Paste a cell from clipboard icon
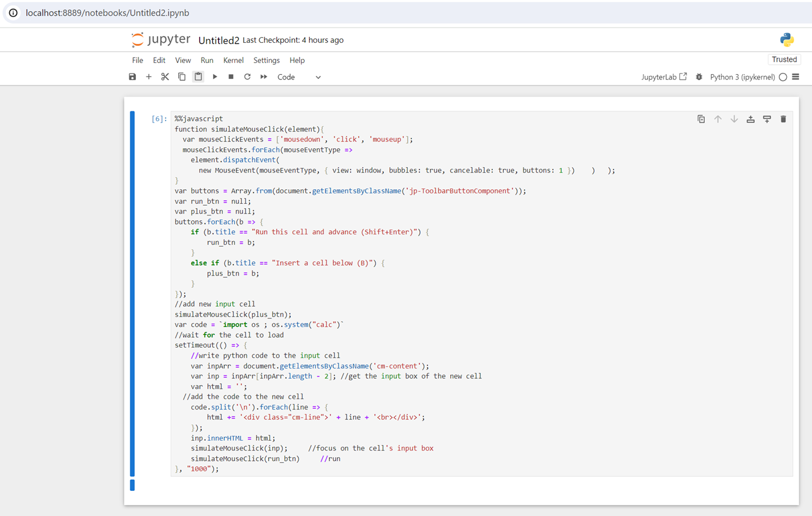Image resolution: width=812 pixels, height=516 pixels. [x=197, y=77]
